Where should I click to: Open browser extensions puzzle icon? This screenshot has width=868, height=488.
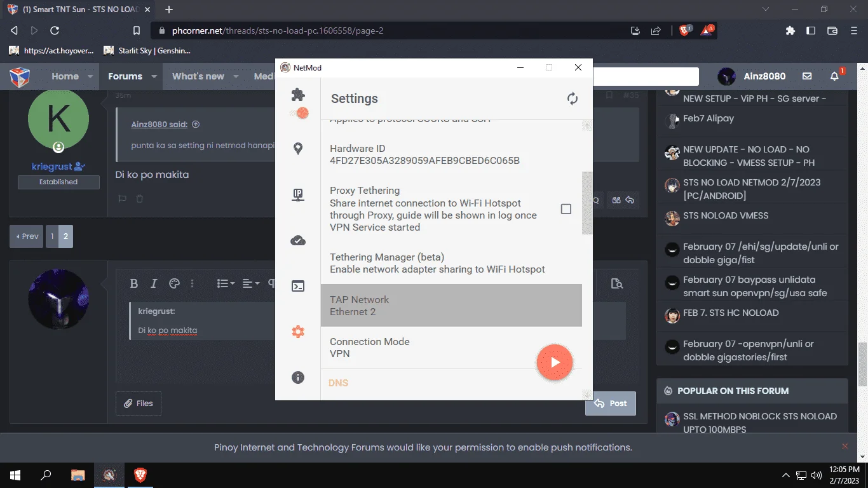coord(790,30)
